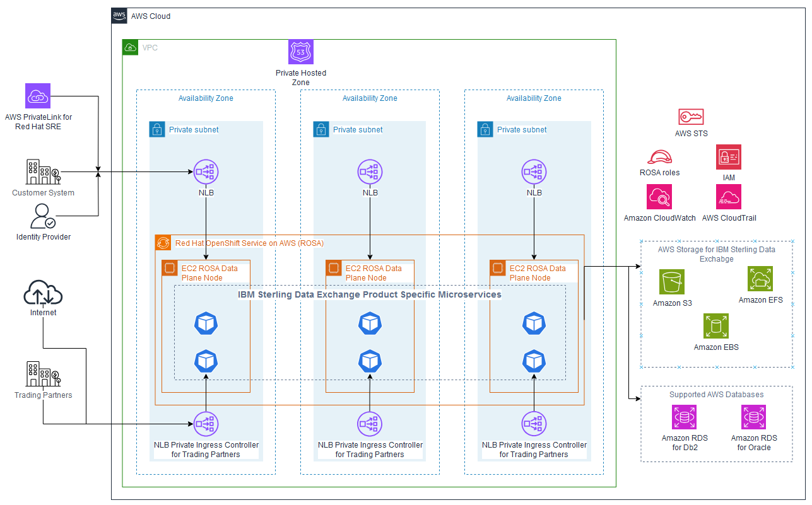Image resolution: width=812 pixels, height=505 pixels.
Task: Click the IAM lock icon
Action: [728, 156]
